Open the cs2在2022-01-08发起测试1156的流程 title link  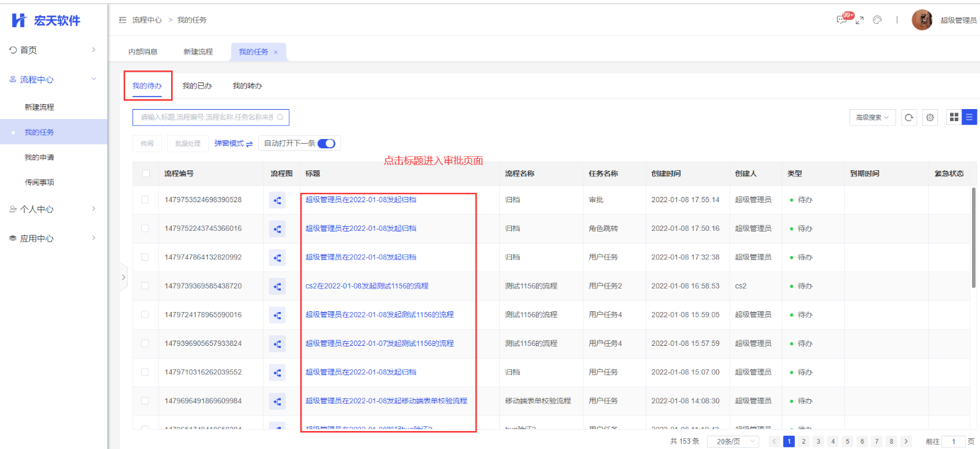tap(367, 286)
